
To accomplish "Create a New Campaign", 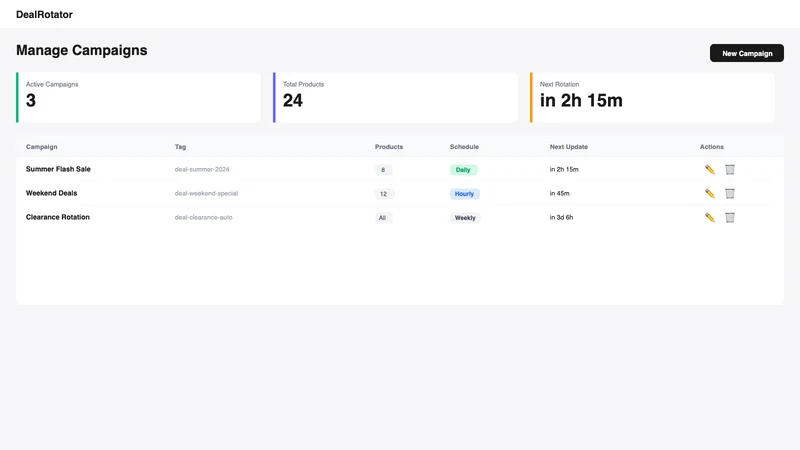I will [x=746, y=53].
